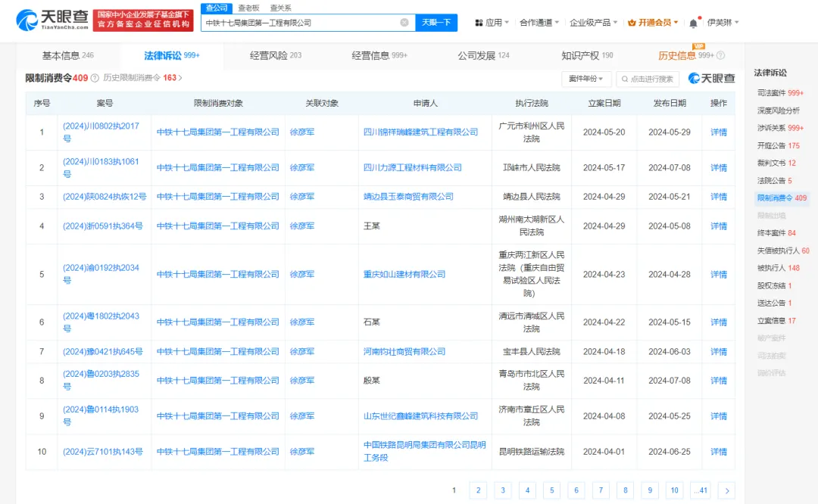Select the 查老板 search mode tab
Screen dimensions: 818x504
(x=248, y=8)
